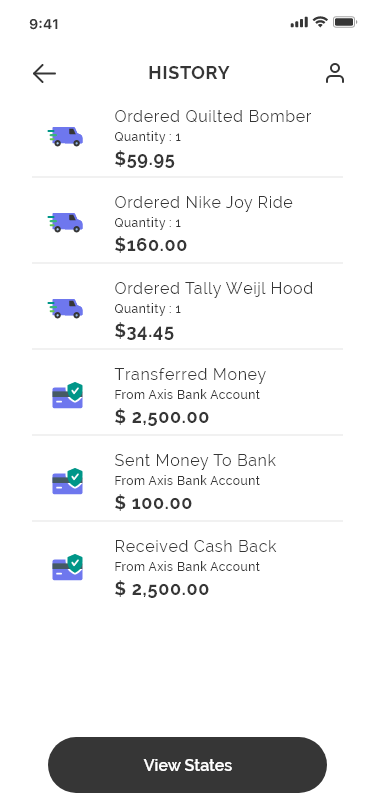Select the Sent Money To Bank title

[x=195, y=460]
